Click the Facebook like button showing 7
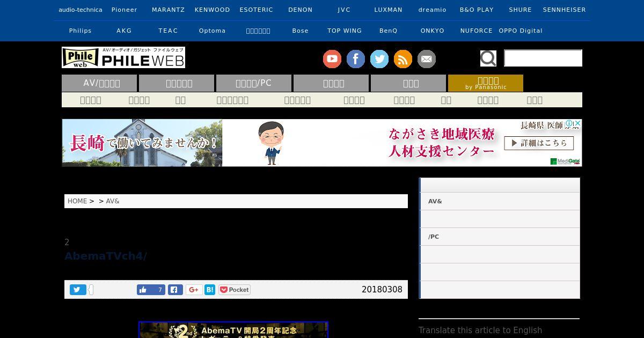 pyautogui.click(x=151, y=290)
